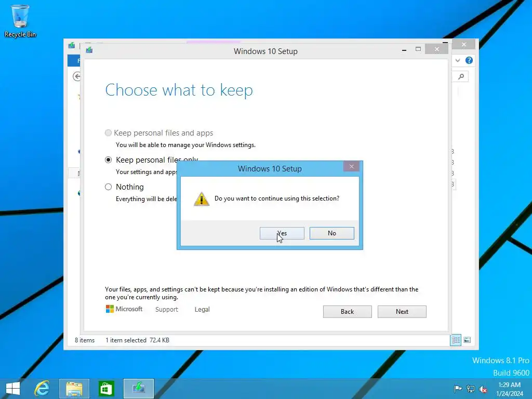Open the network tray icon

point(471,389)
